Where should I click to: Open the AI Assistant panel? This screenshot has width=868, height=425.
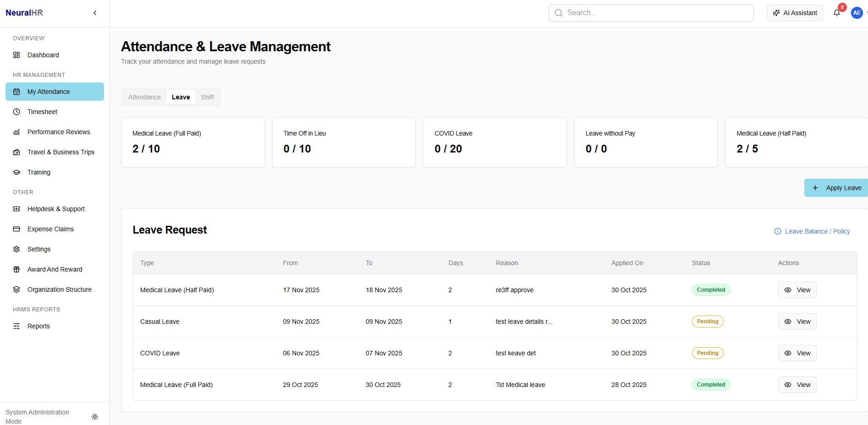[795, 13]
